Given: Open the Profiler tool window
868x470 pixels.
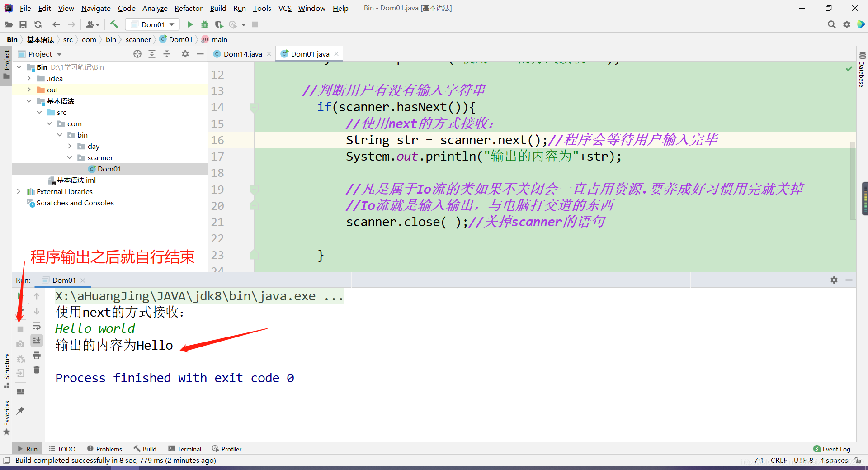Looking at the screenshot, I should [x=226, y=449].
